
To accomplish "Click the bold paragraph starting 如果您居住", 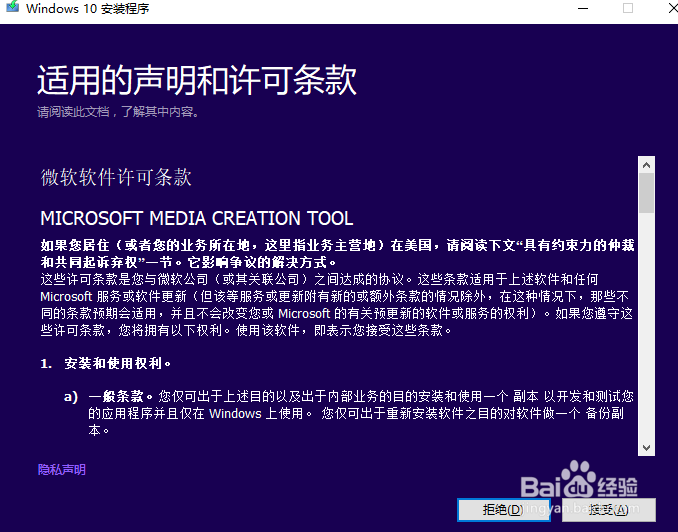I will click(337, 254).
